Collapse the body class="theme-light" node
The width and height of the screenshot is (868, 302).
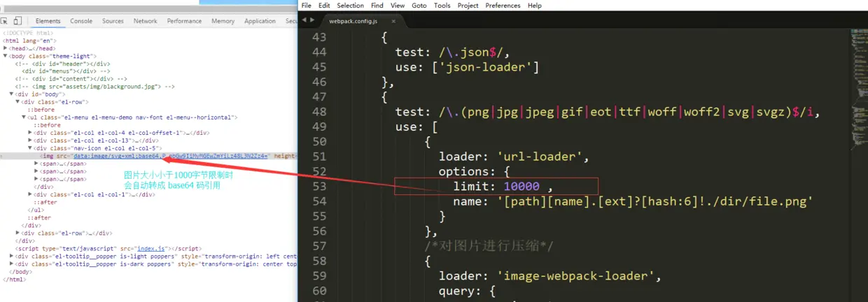tap(6, 56)
